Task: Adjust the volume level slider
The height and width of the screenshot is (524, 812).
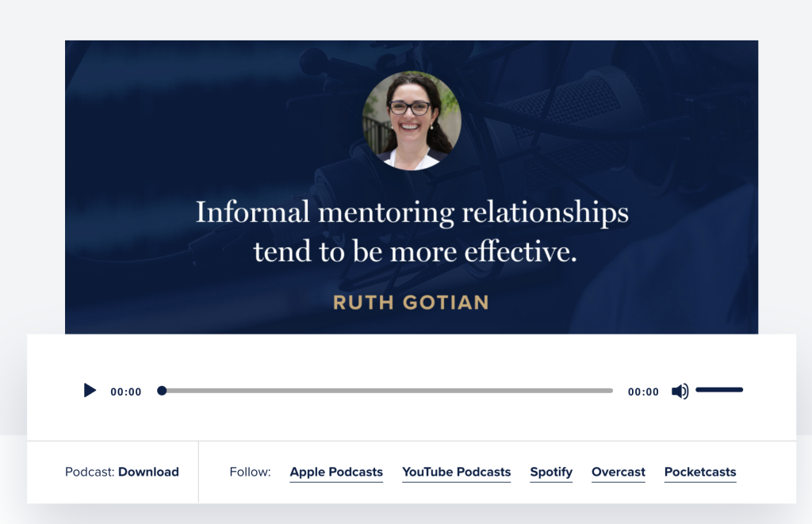Action: (x=718, y=390)
